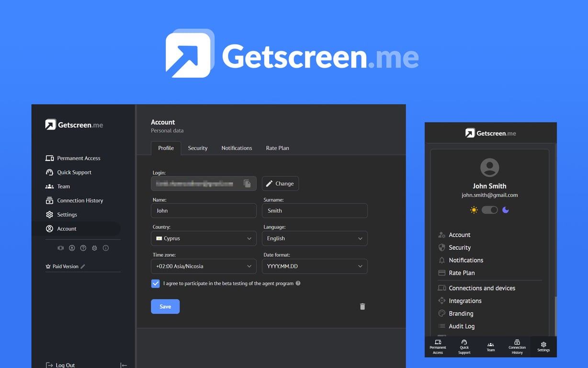
Task: Uncheck the beta testing agreement checkbox
Action: click(x=155, y=284)
